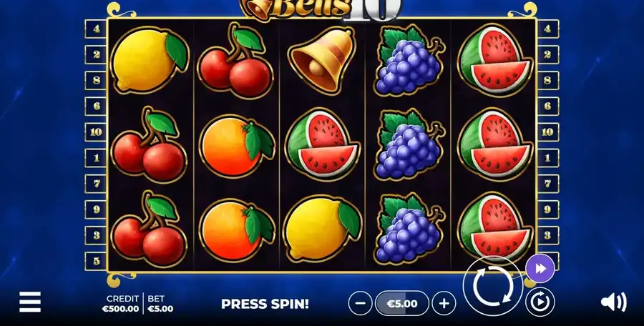Select payline 4 on the left side
This screenshot has height=326, width=644.
tap(96, 29)
